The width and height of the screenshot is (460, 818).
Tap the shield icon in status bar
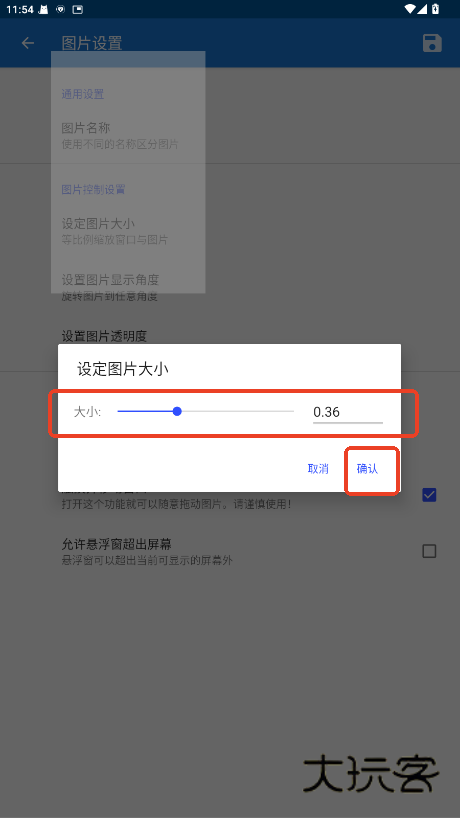[60, 9]
